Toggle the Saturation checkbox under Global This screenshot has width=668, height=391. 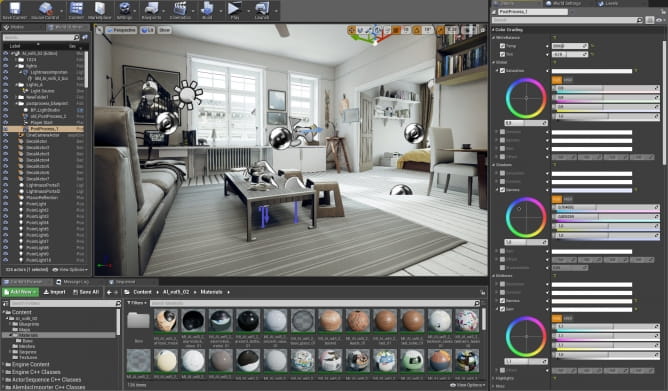(502, 71)
